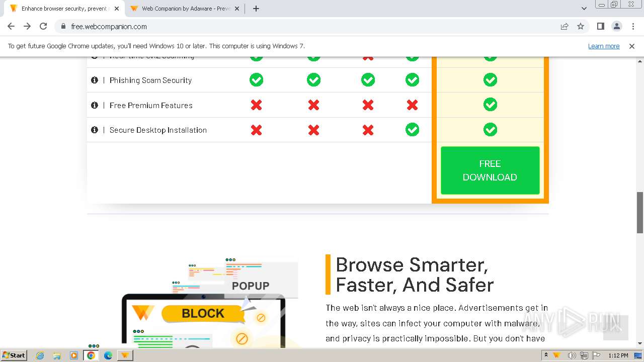This screenshot has width=644, height=362.
Task: Click the Browse Smarter, Faster, And Safer heading
Action: coord(415,275)
